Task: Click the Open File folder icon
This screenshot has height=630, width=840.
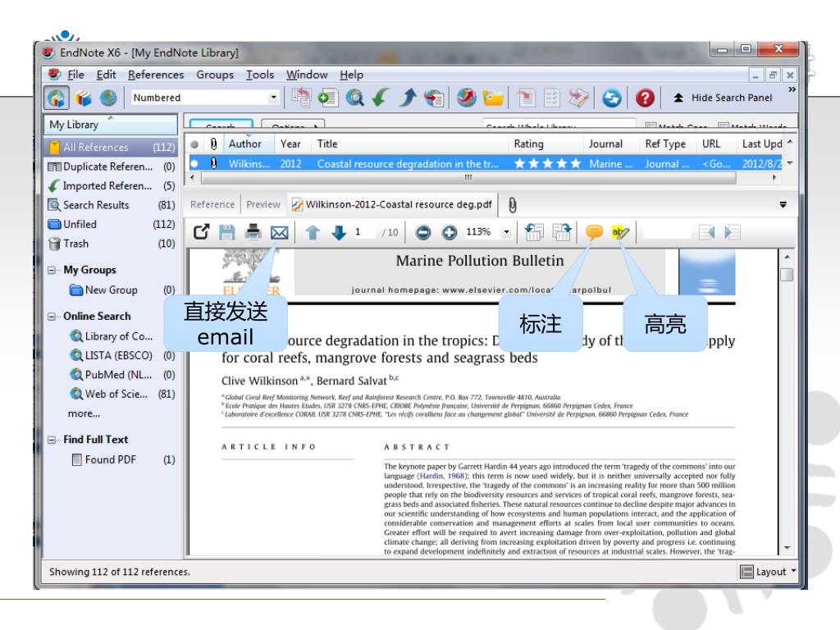Action: (493, 98)
